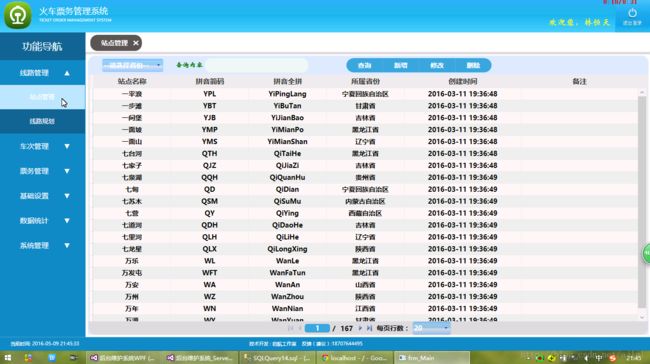Select the WanZhou cell

point(287,297)
